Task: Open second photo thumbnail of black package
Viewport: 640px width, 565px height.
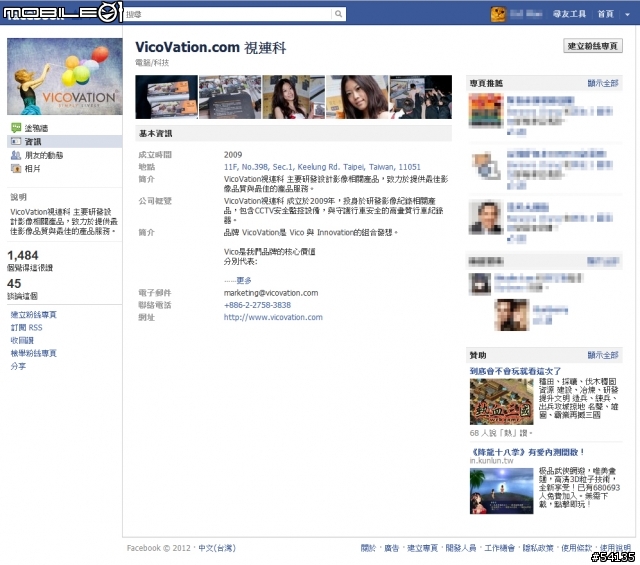Action: pyautogui.click(x=230, y=97)
